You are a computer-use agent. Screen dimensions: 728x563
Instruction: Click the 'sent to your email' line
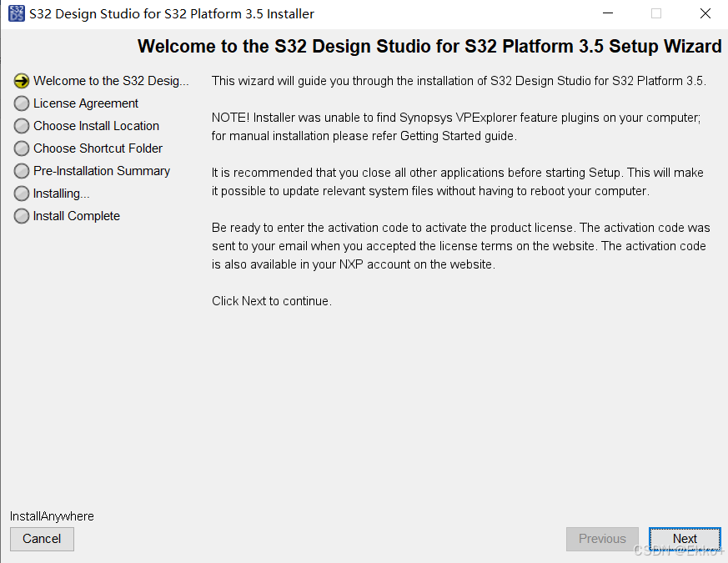pos(459,246)
